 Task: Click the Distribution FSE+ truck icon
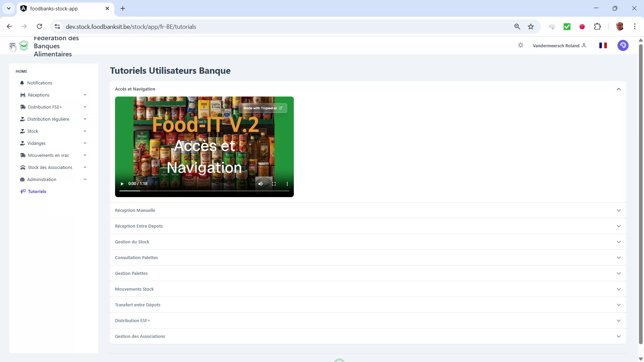[22, 107]
